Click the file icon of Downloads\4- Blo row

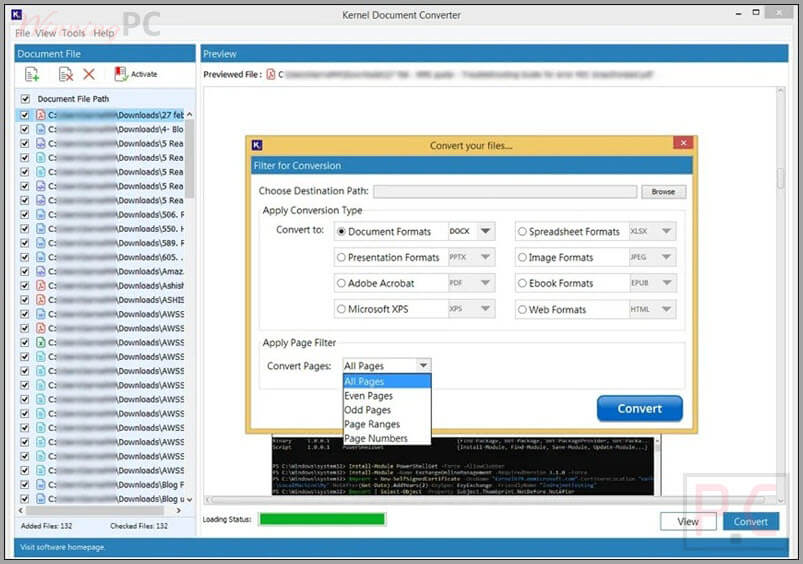click(x=40, y=129)
